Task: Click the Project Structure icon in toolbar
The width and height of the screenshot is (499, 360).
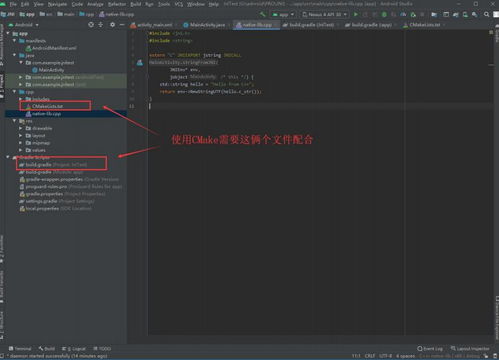Action: pos(434,14)
